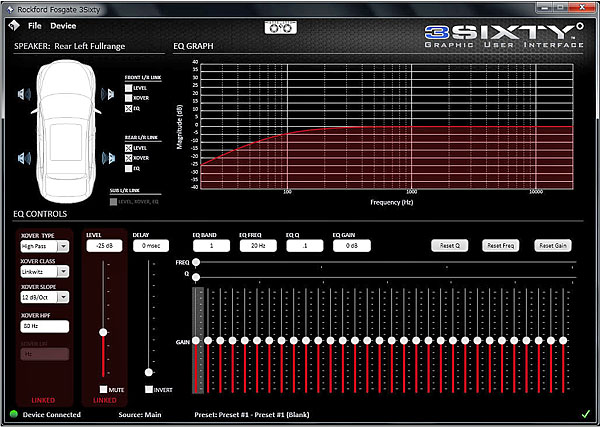Click the LEVEL slider handle
600x427 pixels.
pyautogui.click(x=103, y=332)
